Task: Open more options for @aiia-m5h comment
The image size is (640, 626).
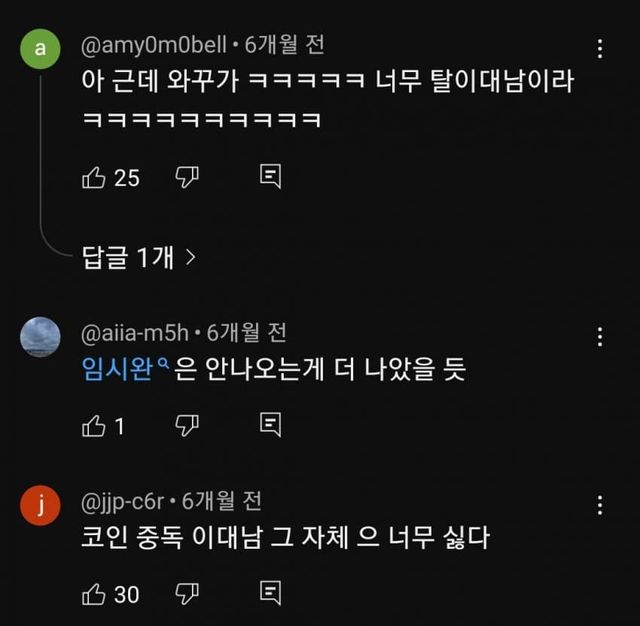Action: (x=599, y=336)
